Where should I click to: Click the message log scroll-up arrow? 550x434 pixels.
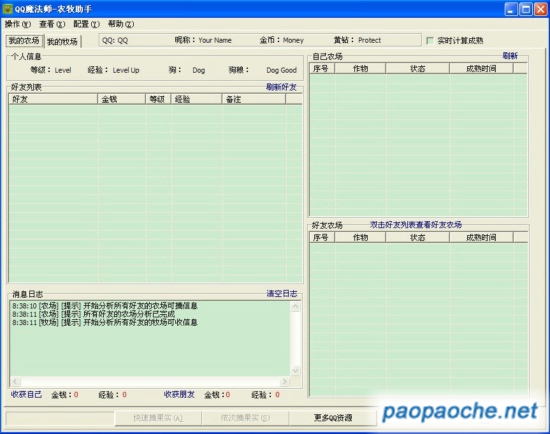point(296,307)
